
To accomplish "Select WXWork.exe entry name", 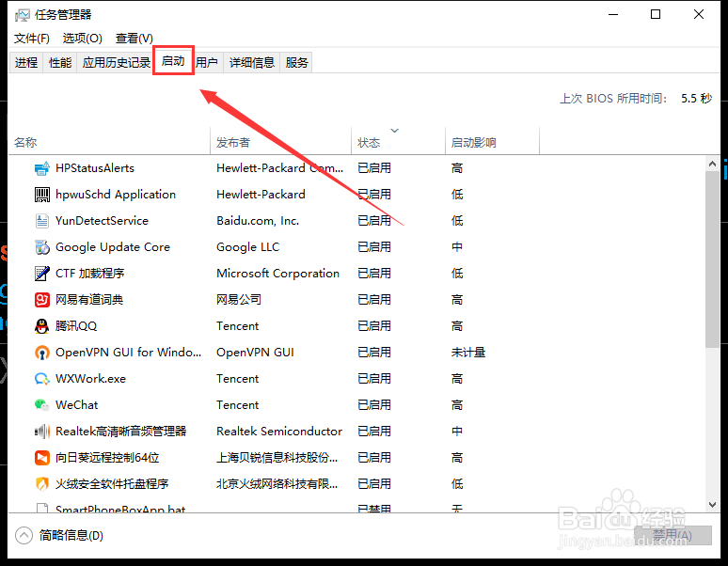I will click(x=90, y=379).
